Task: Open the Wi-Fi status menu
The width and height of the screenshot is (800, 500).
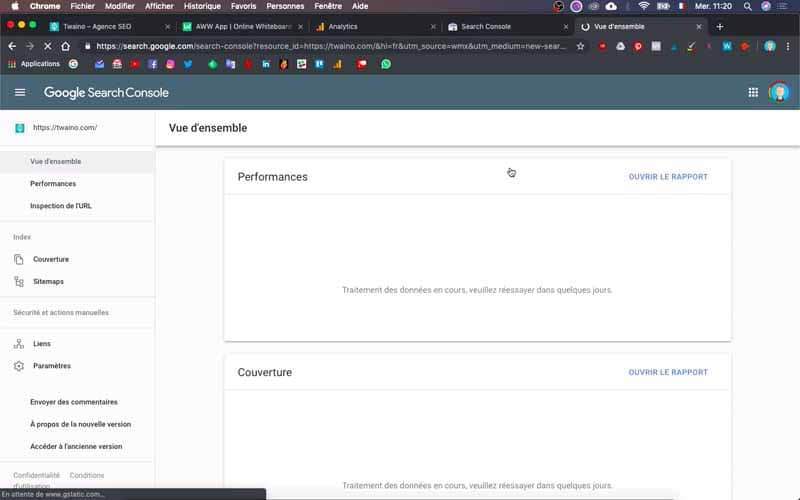Action: pos(644,6)
